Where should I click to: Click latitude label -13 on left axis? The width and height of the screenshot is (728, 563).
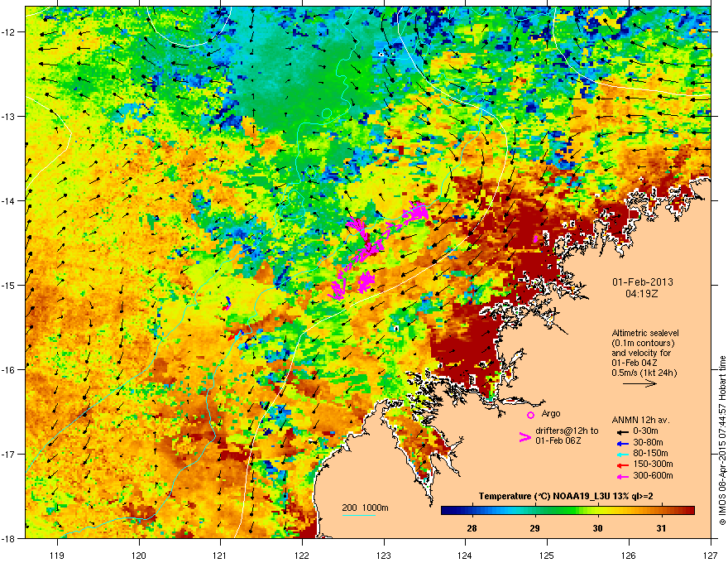(8, 116)
